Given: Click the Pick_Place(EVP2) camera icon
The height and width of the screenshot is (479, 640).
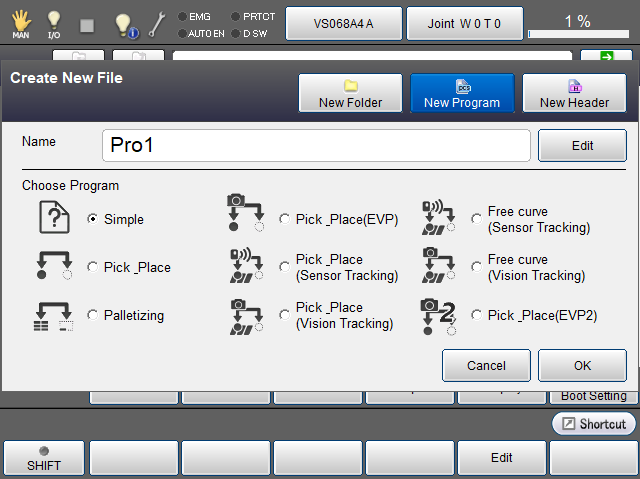Looking at the screenshot, I should pos(439,315).
